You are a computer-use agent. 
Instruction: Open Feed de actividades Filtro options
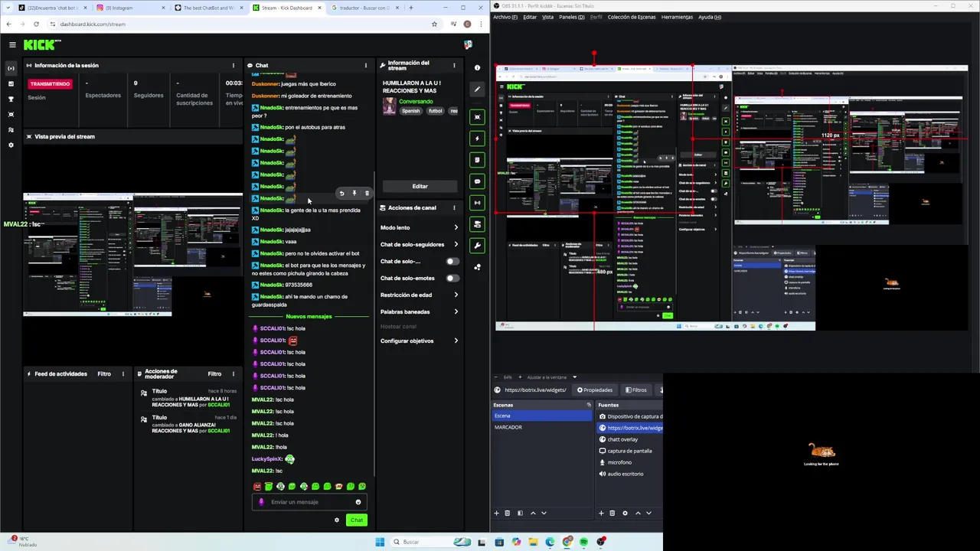tap(104, 374)
